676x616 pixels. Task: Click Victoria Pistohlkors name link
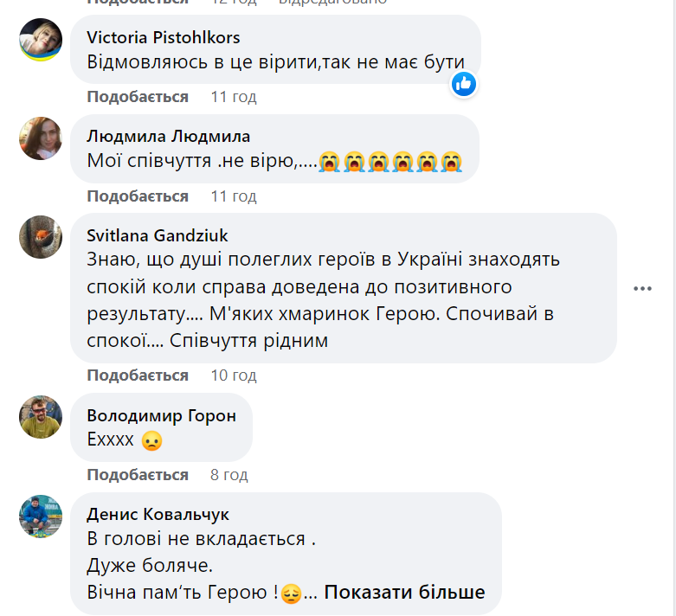163,37
